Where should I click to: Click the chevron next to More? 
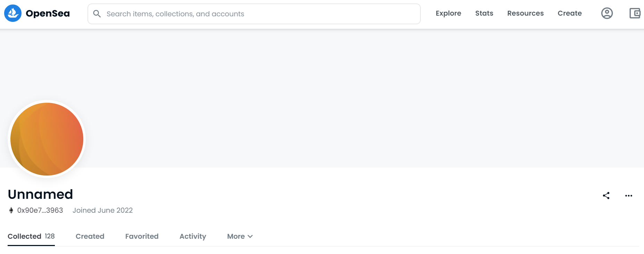click(250, 236)
